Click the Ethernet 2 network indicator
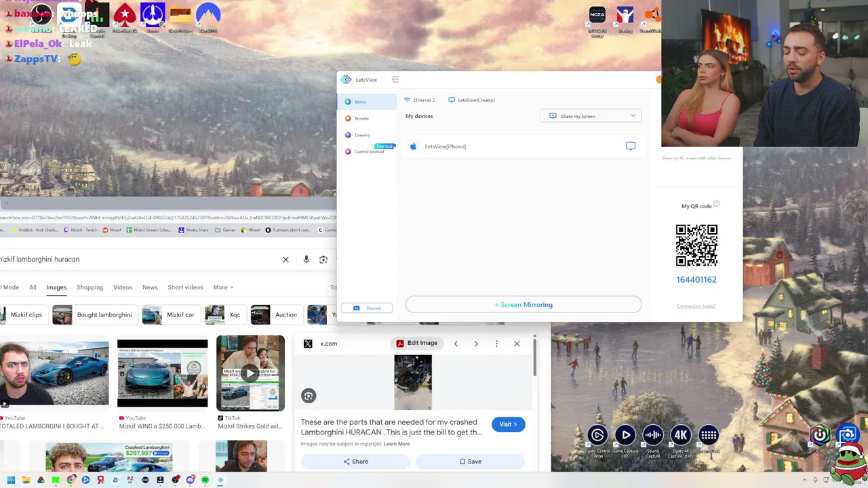Screen dimensions: 868x488 pyautogui.click(x=420, y=100)
